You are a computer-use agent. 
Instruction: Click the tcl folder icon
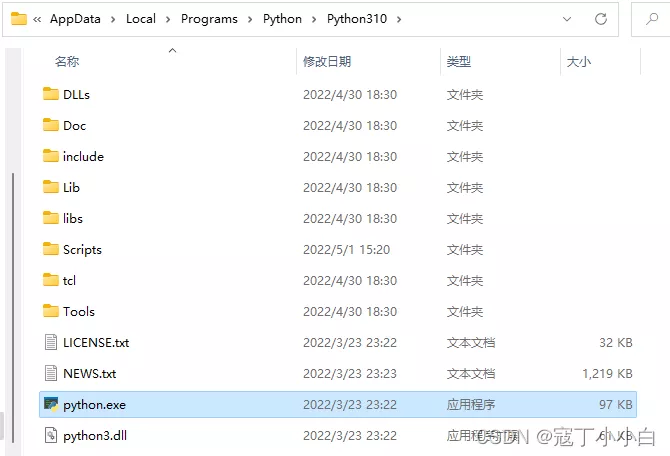[51, 280]
